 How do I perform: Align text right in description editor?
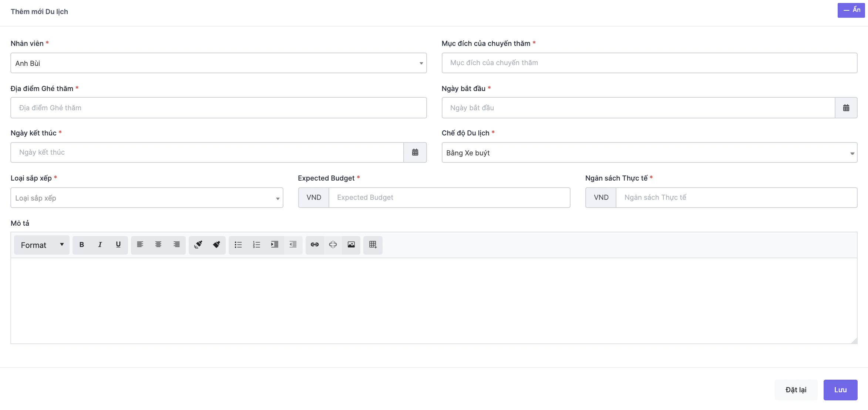[x=176, y=245]
